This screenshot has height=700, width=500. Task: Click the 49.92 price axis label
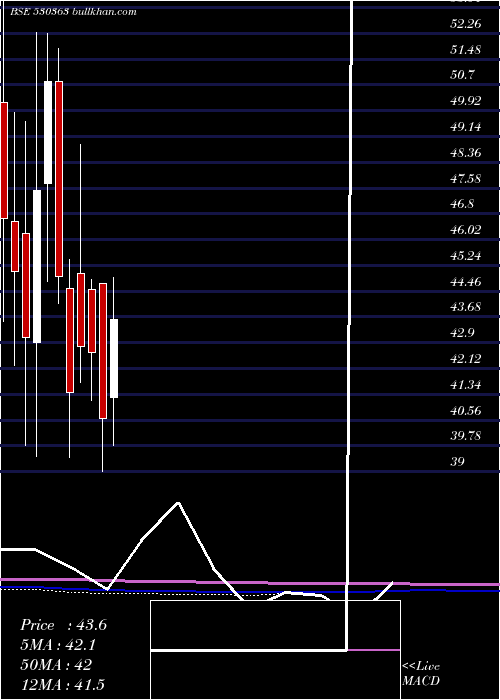(466, 101)
